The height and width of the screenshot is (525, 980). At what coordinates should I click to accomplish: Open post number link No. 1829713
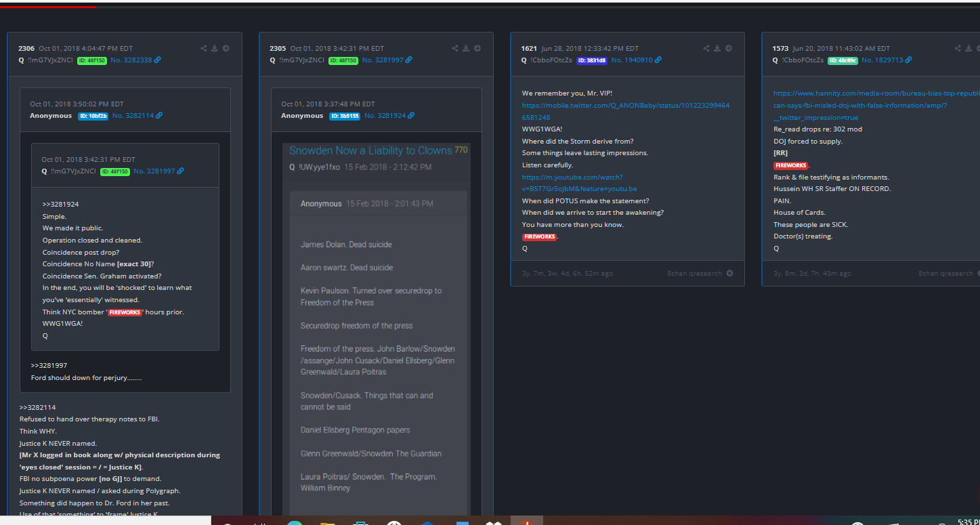click(882, 60)
